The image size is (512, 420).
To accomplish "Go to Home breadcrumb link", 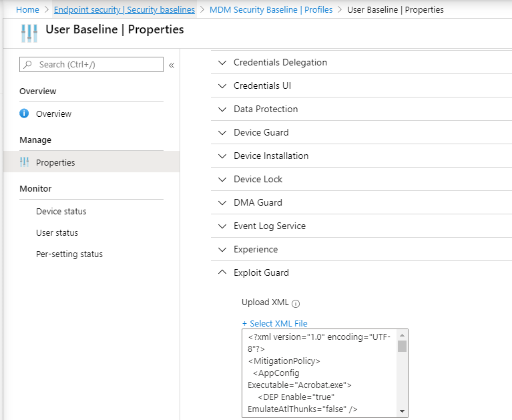I will [27, 10].
